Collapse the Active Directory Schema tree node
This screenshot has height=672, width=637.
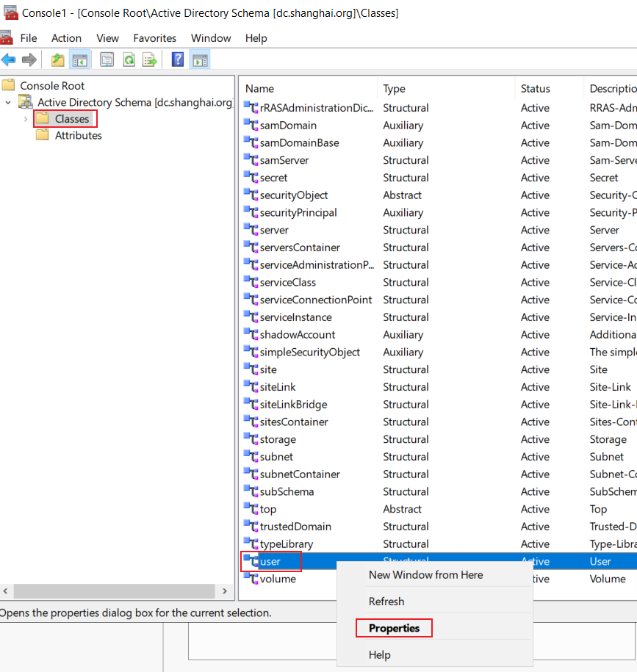point(8,102)
